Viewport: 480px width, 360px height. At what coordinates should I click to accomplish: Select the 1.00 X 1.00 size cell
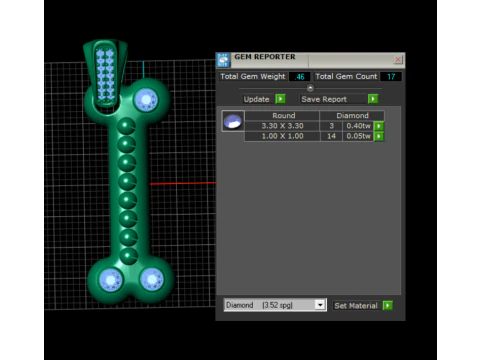click(282, 136)
